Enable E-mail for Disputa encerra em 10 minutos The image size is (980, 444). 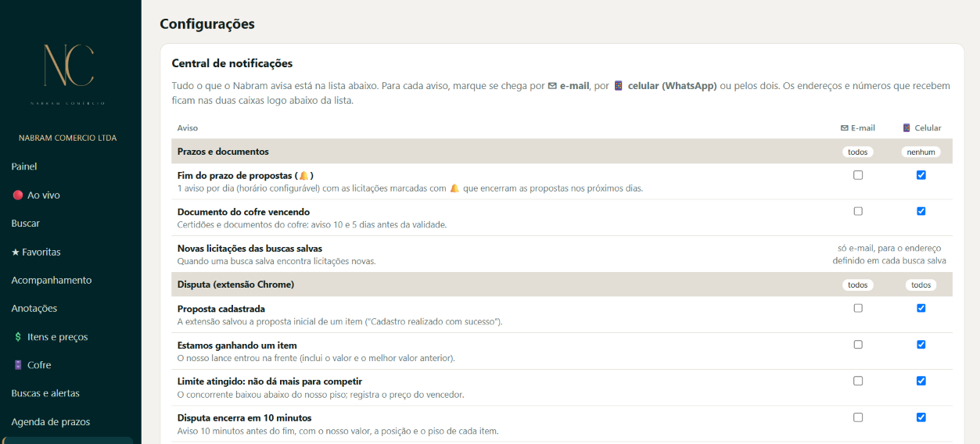click(858, 417)
